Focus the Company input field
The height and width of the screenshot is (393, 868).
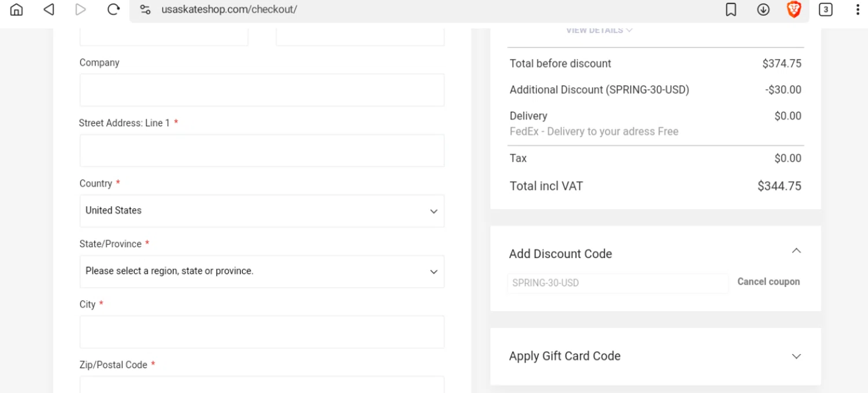[x=262, y=90]
